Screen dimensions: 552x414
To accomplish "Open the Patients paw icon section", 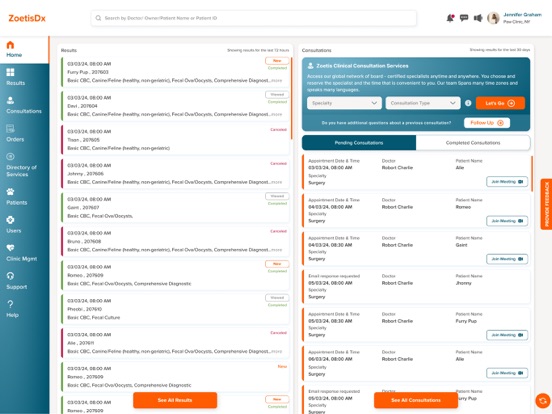I will click(17, 197).
